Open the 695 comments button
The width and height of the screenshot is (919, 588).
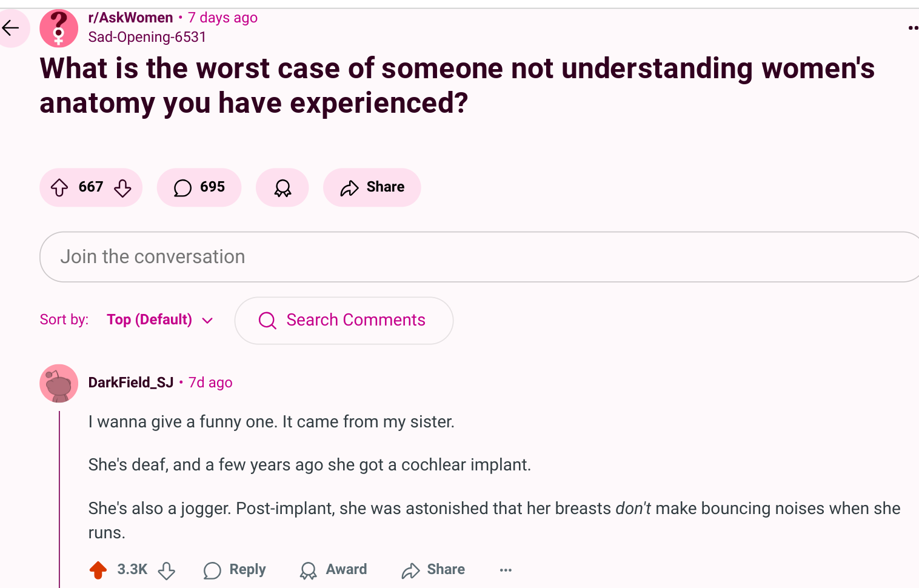click(199, 187)
